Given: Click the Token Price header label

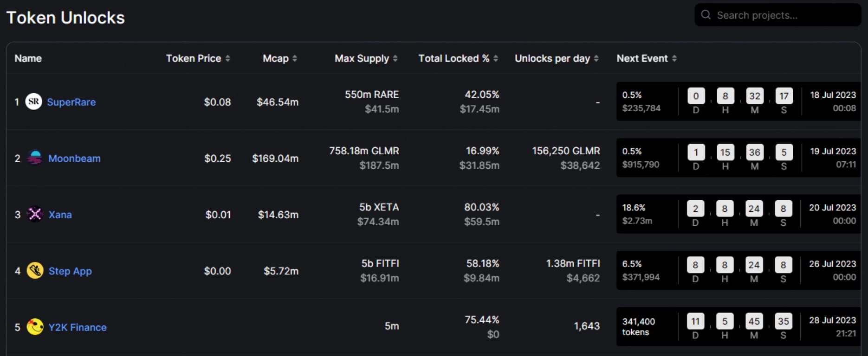Looking at the screenshot, I should click(x=194, y=58).
